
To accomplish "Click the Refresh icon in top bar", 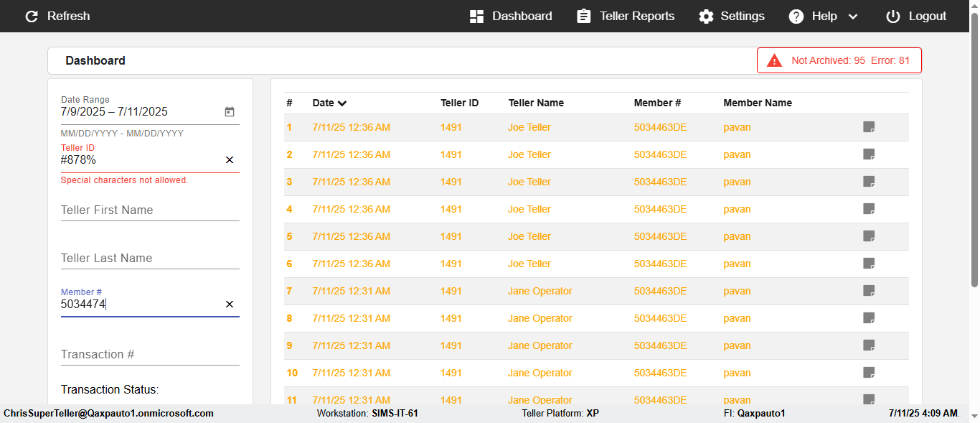I will click(32, 16).
